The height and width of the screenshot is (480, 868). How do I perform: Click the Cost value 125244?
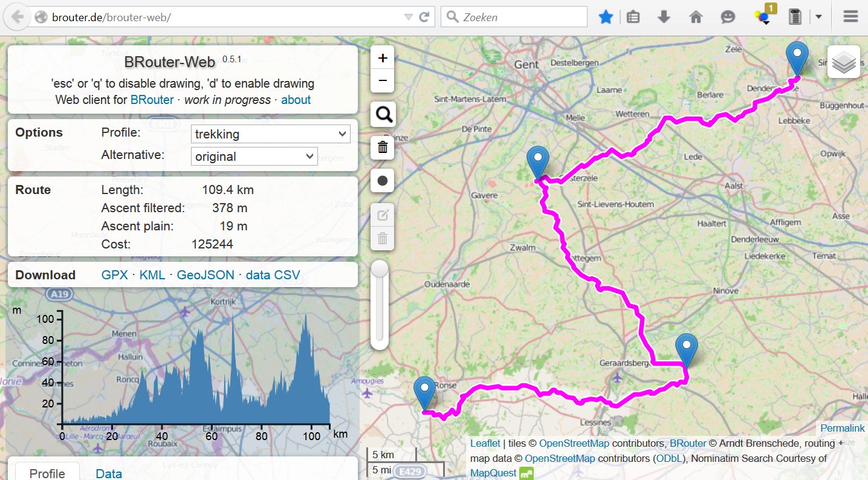pos(212,244)
